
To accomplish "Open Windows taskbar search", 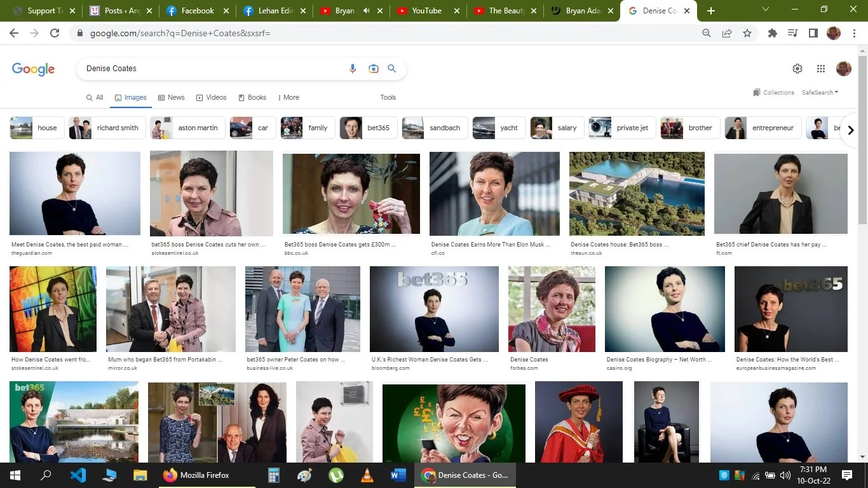I will 46,475.
